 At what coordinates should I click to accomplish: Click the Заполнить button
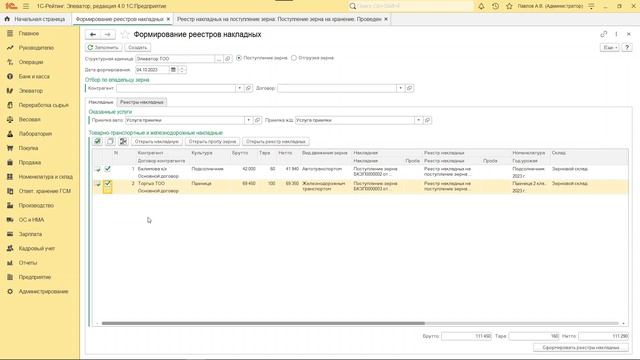104,48
